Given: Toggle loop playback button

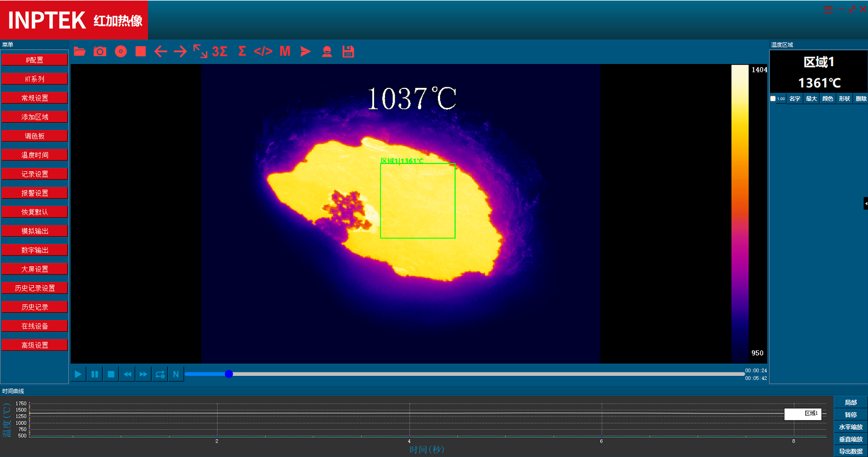Looking at the screenshot, I should click(x=160, y=374).
